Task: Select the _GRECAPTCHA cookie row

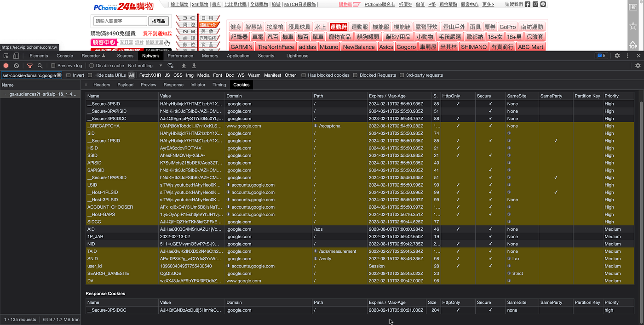Action: pyautogui.click(x=360, y=126)
